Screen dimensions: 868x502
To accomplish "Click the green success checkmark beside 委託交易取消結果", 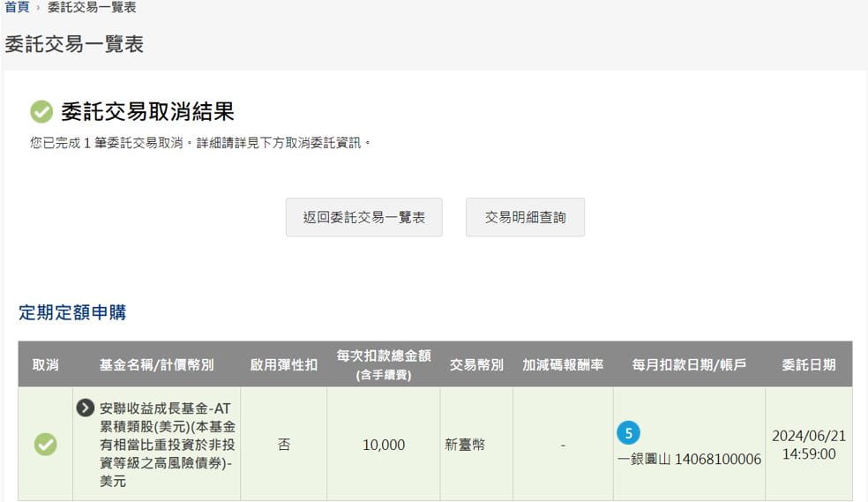I will [x=41, y=112].
